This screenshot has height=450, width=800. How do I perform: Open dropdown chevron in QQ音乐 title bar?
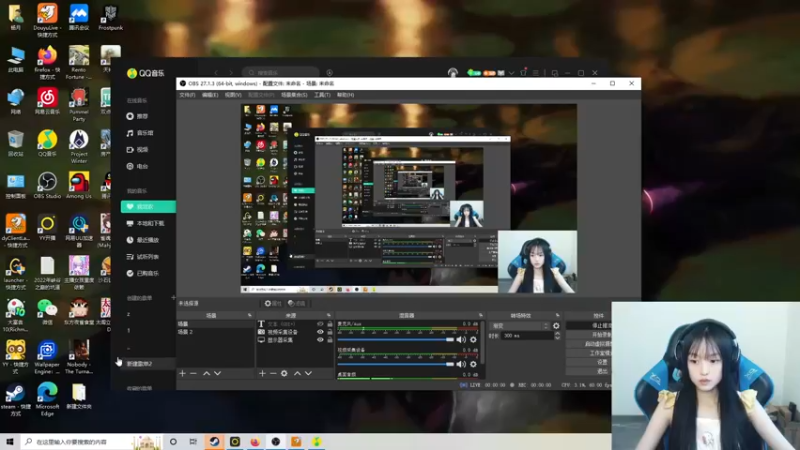point(511,73)
